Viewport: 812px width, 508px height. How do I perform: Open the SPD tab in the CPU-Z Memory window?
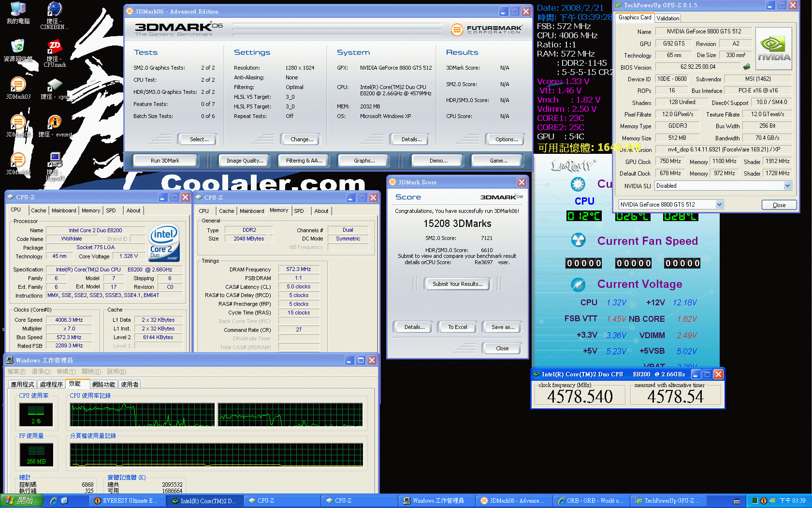[x=299, y=211]
